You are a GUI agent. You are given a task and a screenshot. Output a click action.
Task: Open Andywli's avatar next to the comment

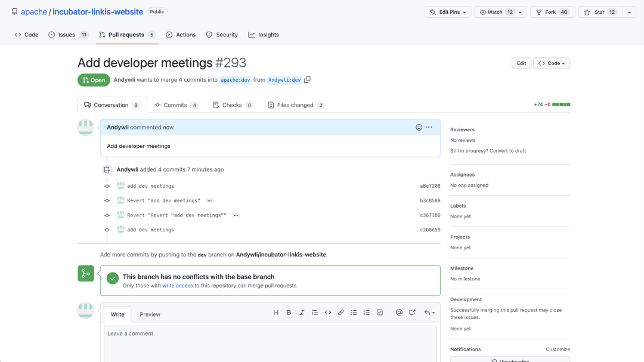point(86,128)
